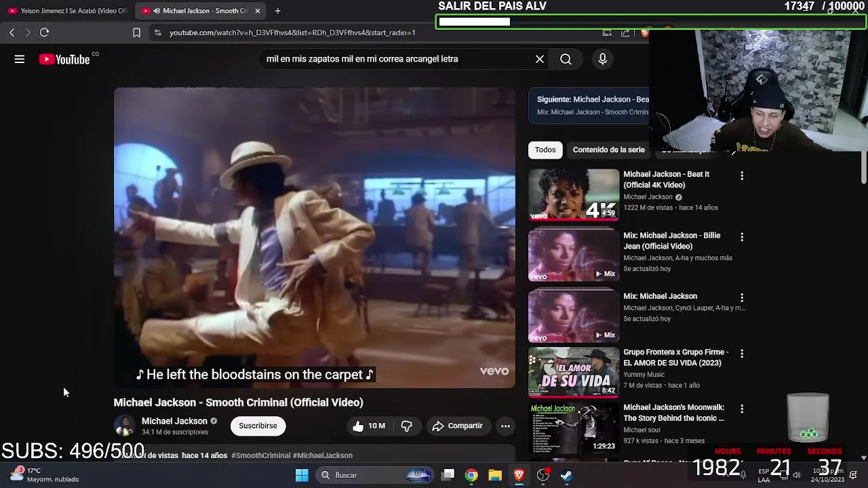Open Michael Jackson - Beat It title link
This screenshot has height=488, width=868.
[666, 180]
